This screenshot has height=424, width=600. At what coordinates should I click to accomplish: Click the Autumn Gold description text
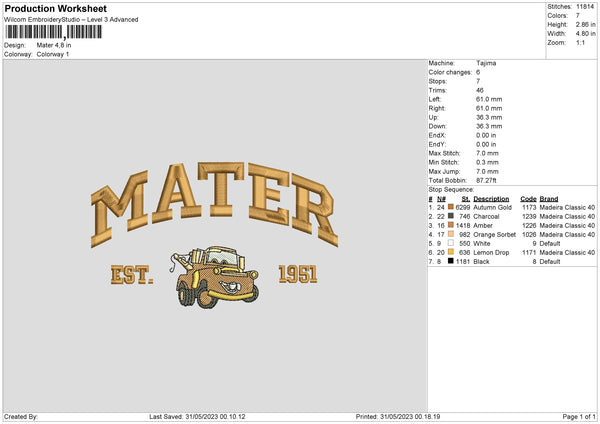pyautogui.click(x=492, y=207)
